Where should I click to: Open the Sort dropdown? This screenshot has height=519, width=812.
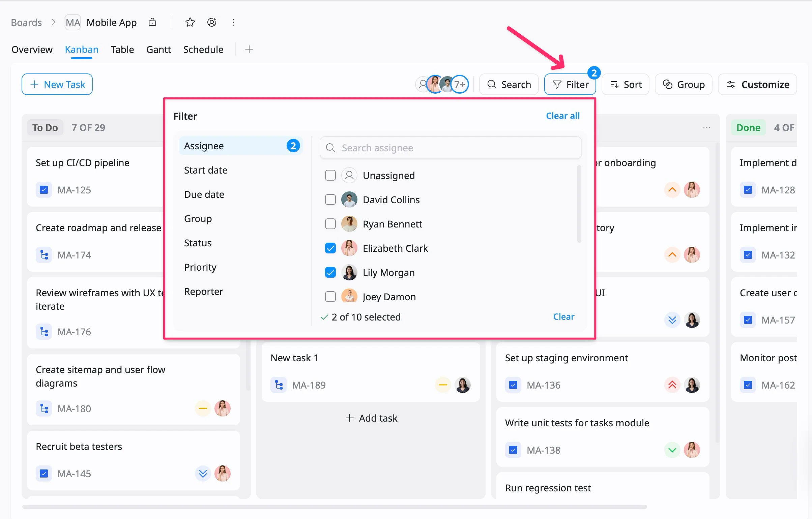point(626,84)
